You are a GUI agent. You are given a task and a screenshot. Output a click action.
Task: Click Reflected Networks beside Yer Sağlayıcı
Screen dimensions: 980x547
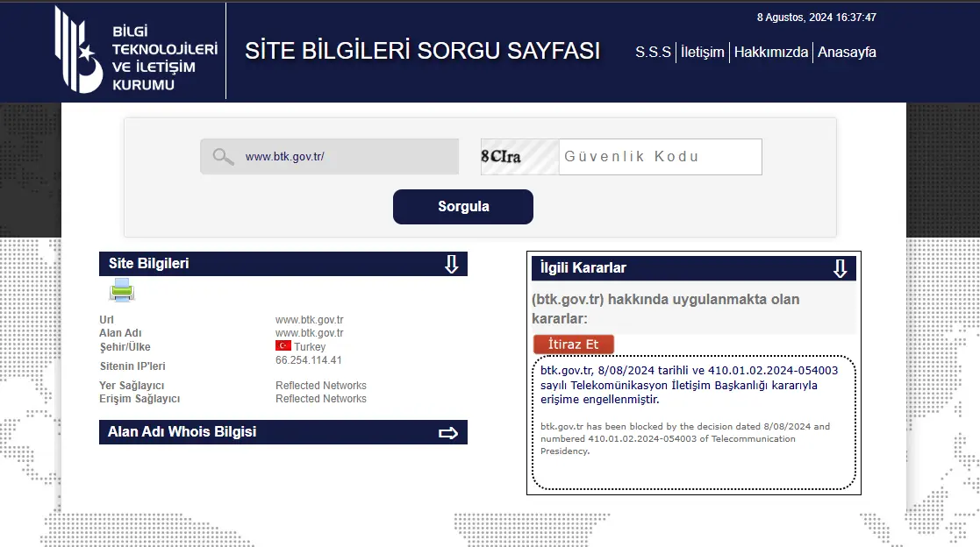click(x=320, y=386)
